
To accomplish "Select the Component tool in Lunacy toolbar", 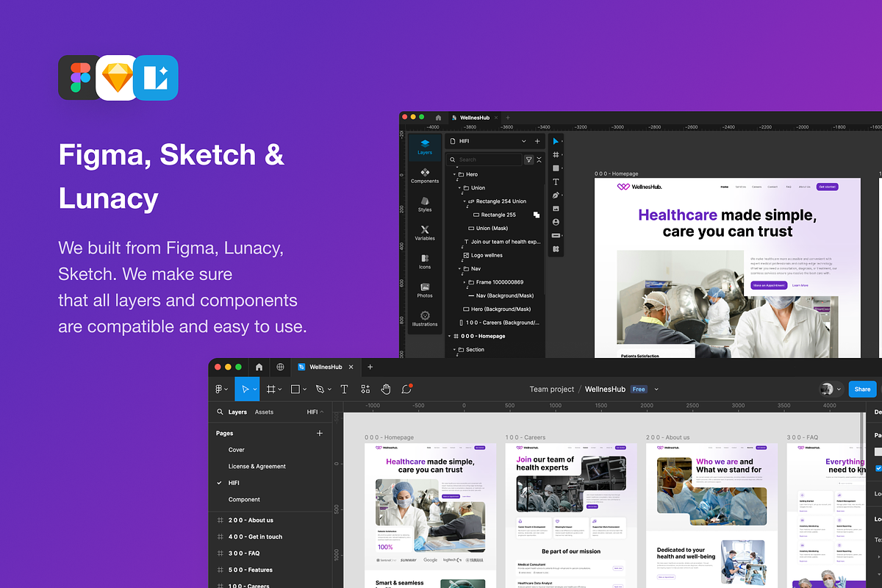I will tap(556, 249).
